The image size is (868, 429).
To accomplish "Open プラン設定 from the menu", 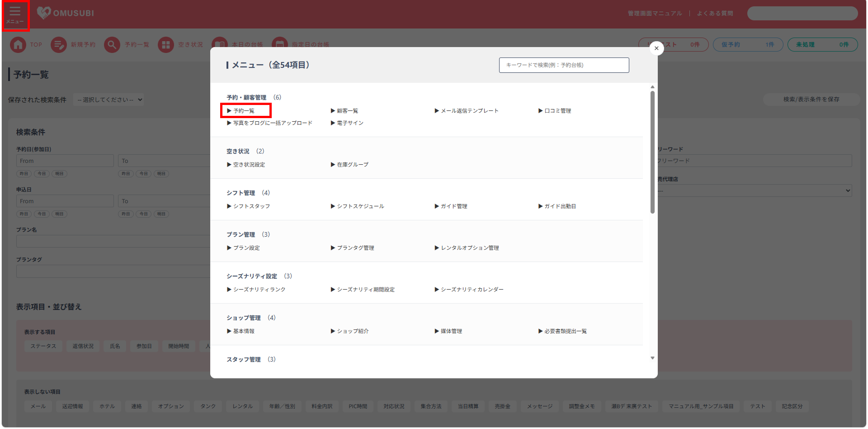I will click(x=243, y=248).
